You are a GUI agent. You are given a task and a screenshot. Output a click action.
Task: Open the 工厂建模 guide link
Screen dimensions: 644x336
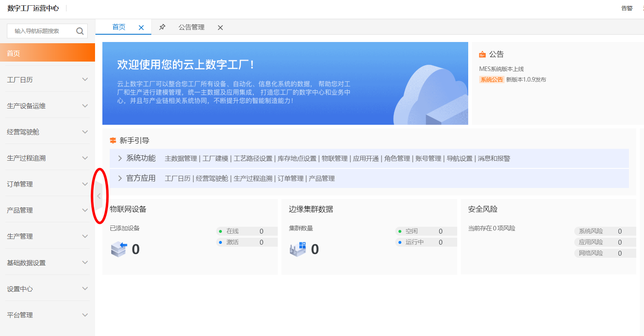coord(215,159)
